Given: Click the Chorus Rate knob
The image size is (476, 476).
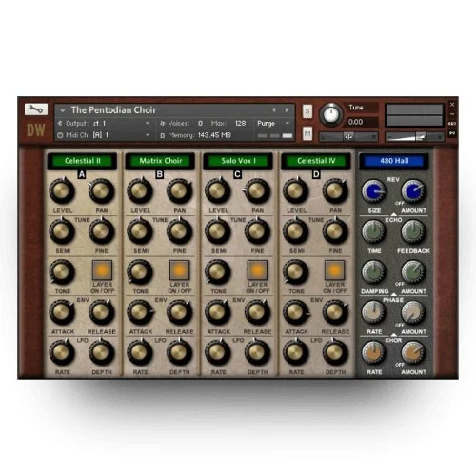Looking at the screenshot, I should pyautogui.click(x=374, y=352).
